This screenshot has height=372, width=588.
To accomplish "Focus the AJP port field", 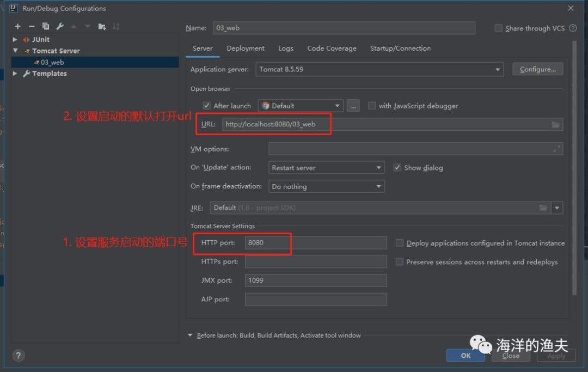I will pyautogui.click(x=316, y=299).
